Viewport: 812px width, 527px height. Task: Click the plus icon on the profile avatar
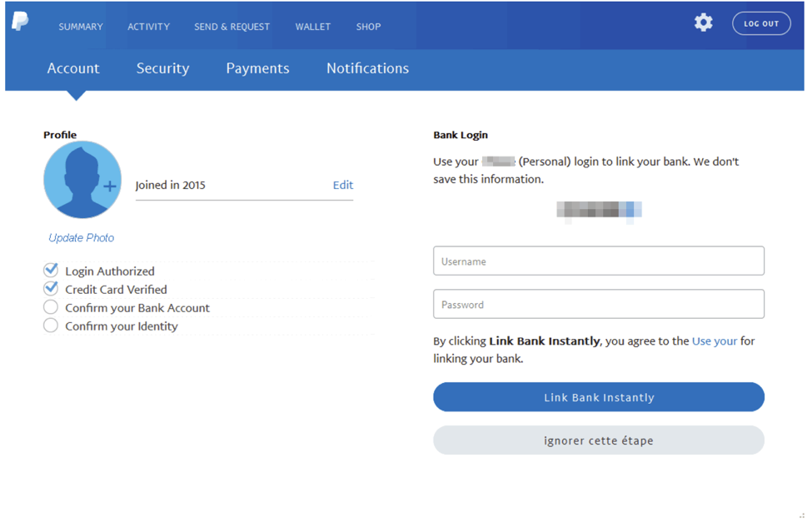pos(110,186)
